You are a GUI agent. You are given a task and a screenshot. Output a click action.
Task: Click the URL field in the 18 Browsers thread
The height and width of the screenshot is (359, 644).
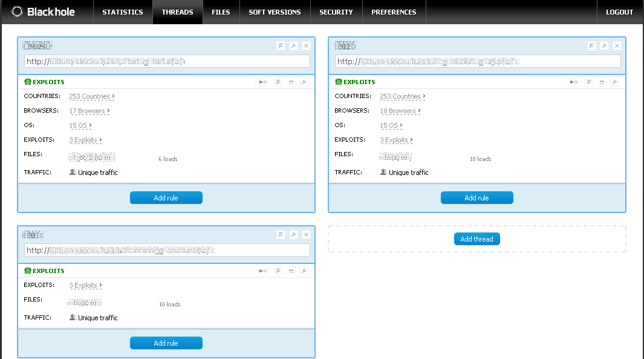tap(477, 61)
